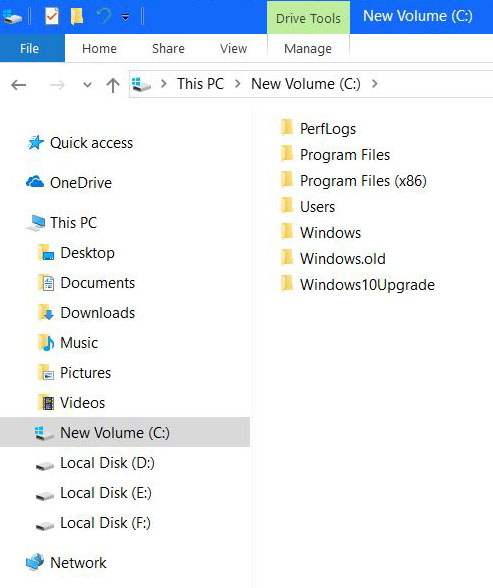
Task: Expand the chevron after This PC in address bar
Action: pos(238,84)
